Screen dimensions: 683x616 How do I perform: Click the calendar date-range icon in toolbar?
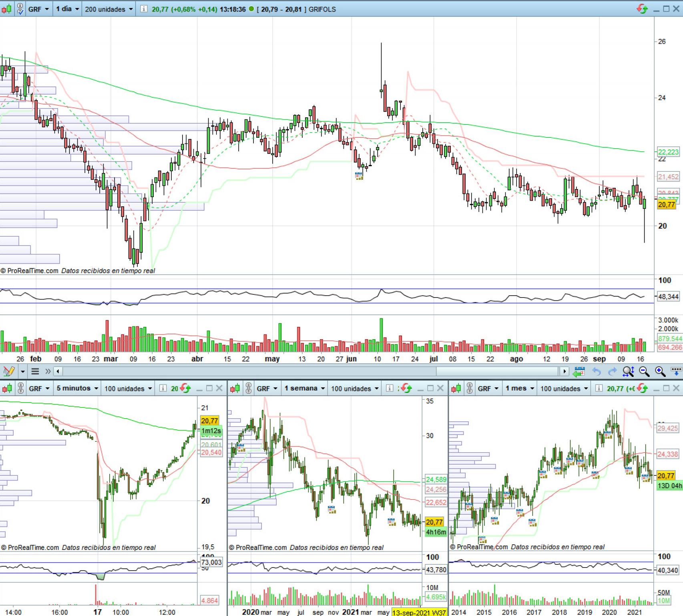click(579, 372)
